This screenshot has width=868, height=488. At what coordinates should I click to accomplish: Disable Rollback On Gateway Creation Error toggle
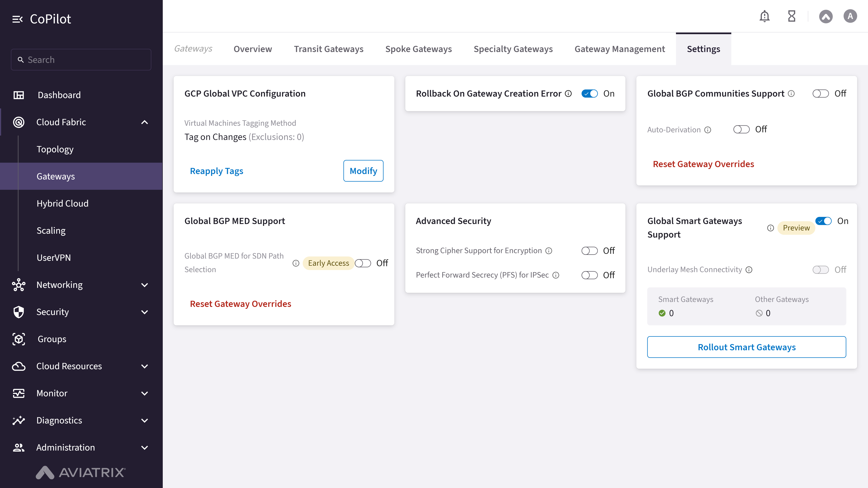[590, 94]
